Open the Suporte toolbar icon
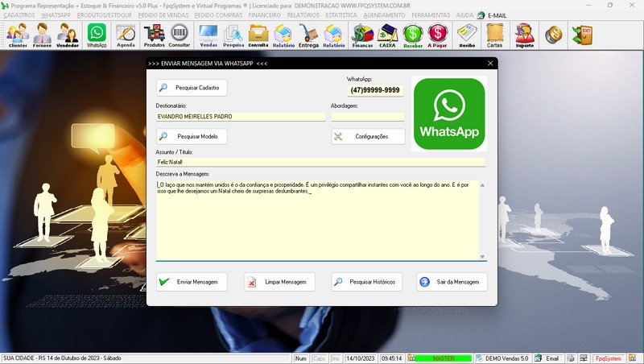The width and height of the screenshot is (644, 364). pyautogui.click(x=524, y=35)
